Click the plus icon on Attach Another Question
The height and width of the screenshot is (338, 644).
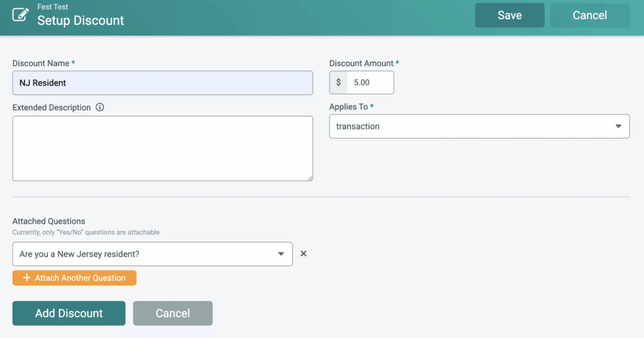26,278
